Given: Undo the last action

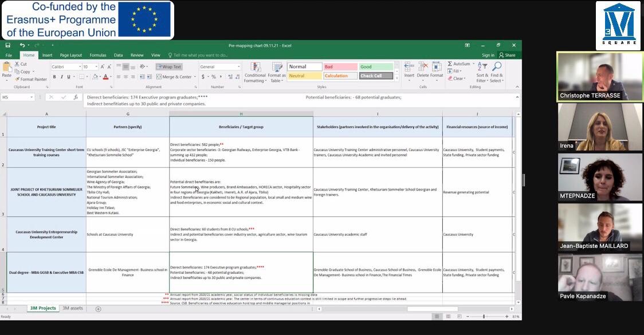Looking at the screenshot, I should (x=22, y=45).
